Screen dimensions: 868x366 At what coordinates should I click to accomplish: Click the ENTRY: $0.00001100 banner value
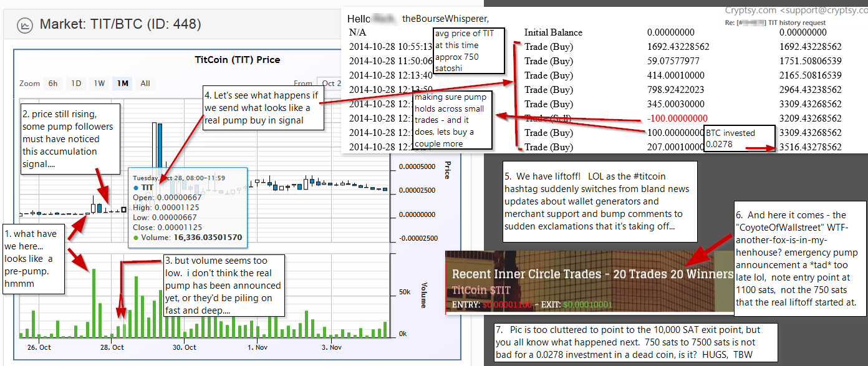coord(492,305)
